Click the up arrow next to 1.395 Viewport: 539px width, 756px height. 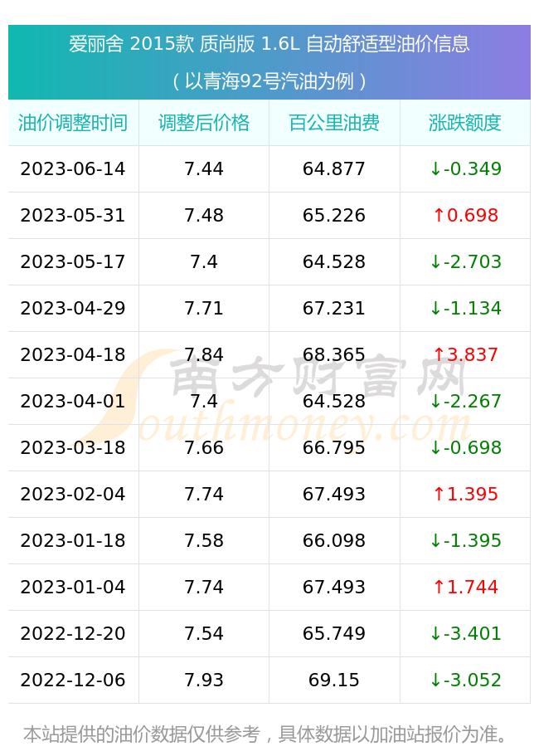point(439,495)
